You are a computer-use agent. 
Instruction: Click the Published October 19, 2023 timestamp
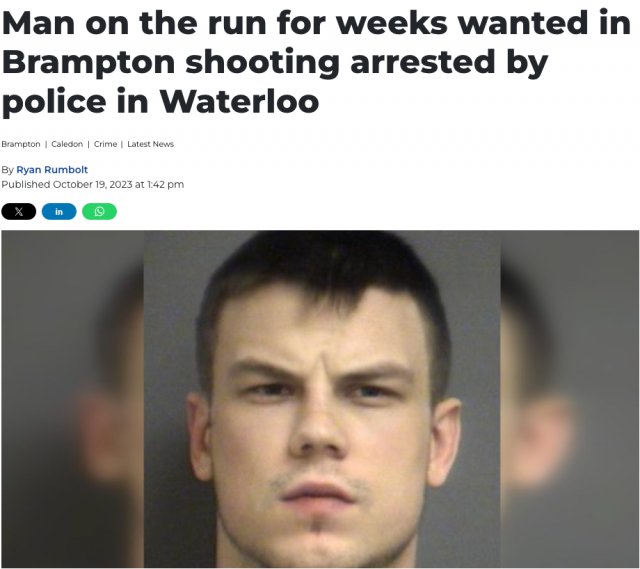(93, 184)
